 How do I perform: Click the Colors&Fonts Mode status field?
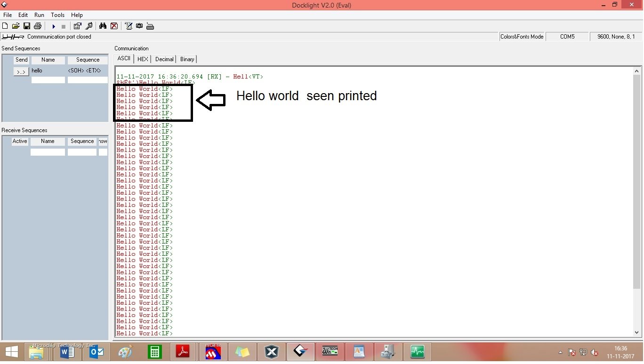pos(522,37)
